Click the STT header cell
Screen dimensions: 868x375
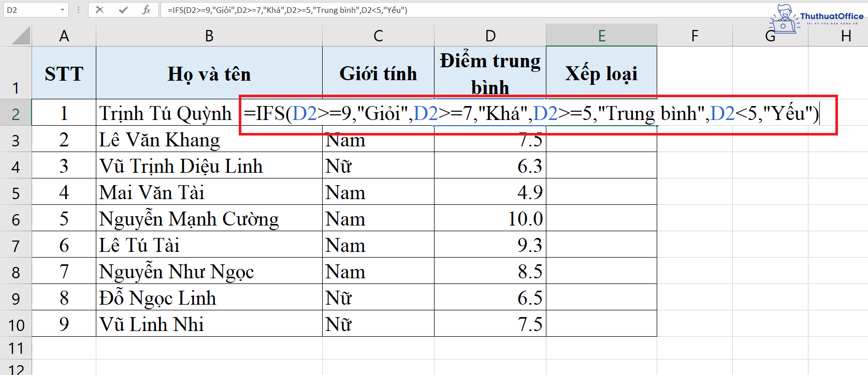64,73
